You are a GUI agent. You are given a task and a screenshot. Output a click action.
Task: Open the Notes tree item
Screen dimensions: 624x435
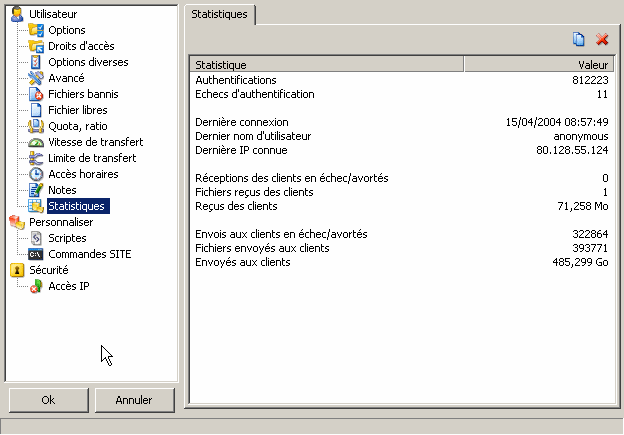click(x=62, y=190)
